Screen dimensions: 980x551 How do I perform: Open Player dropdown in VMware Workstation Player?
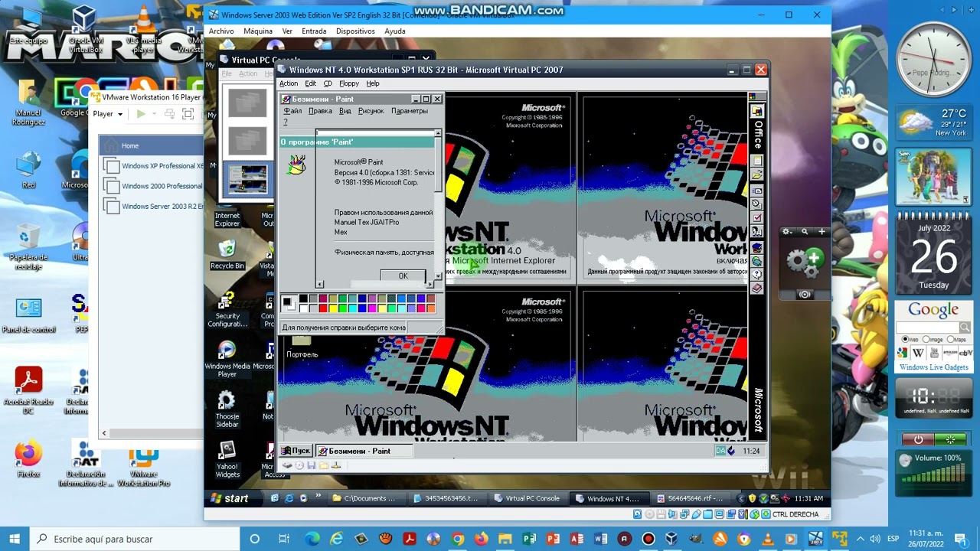[108, 114]
